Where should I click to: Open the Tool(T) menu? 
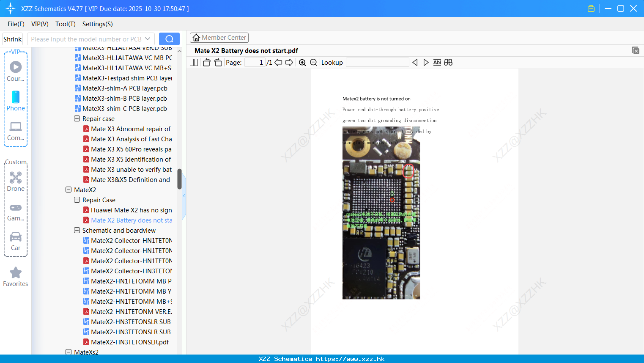pos(66,24)
